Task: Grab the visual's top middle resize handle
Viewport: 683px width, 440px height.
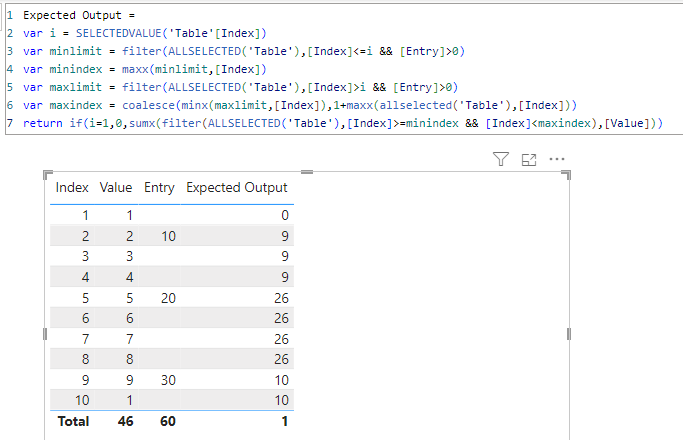Action: pyautogui.click(x=307, y=173)
